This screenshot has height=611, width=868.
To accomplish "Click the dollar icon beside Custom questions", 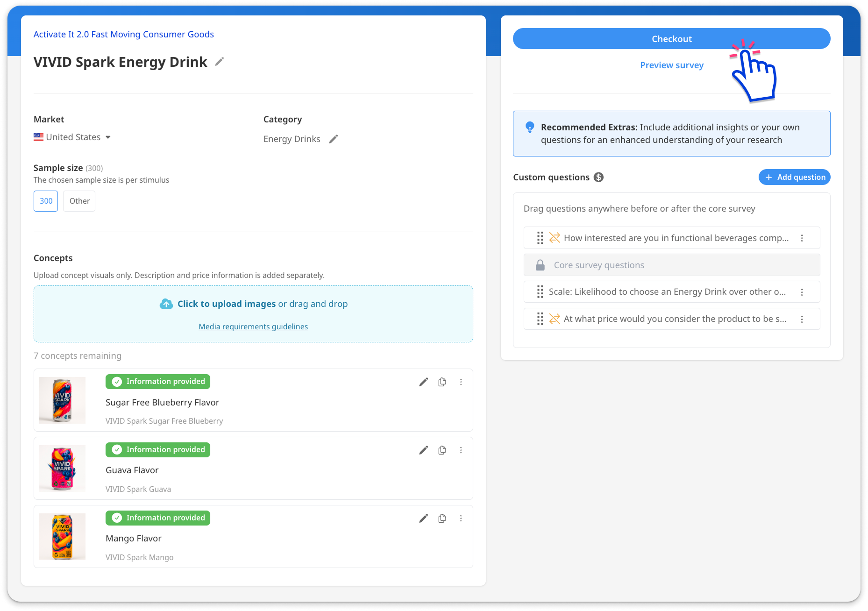I will (x=598, y=177).
